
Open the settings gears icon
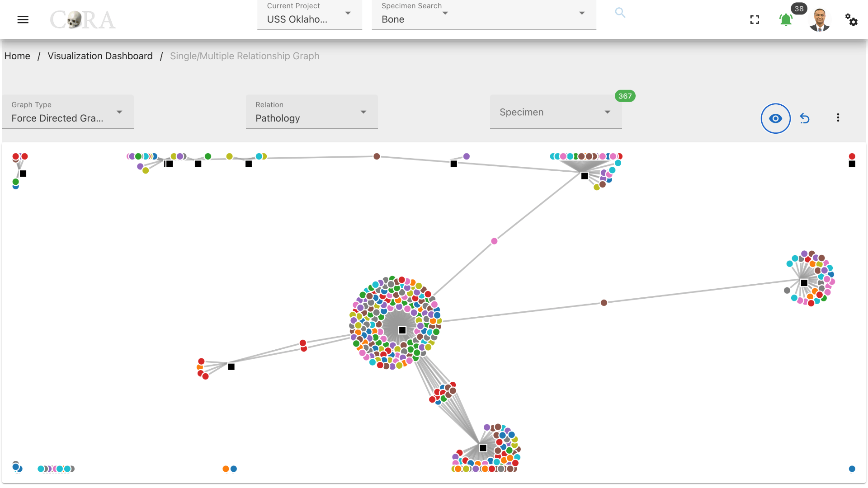pos(851,20)
